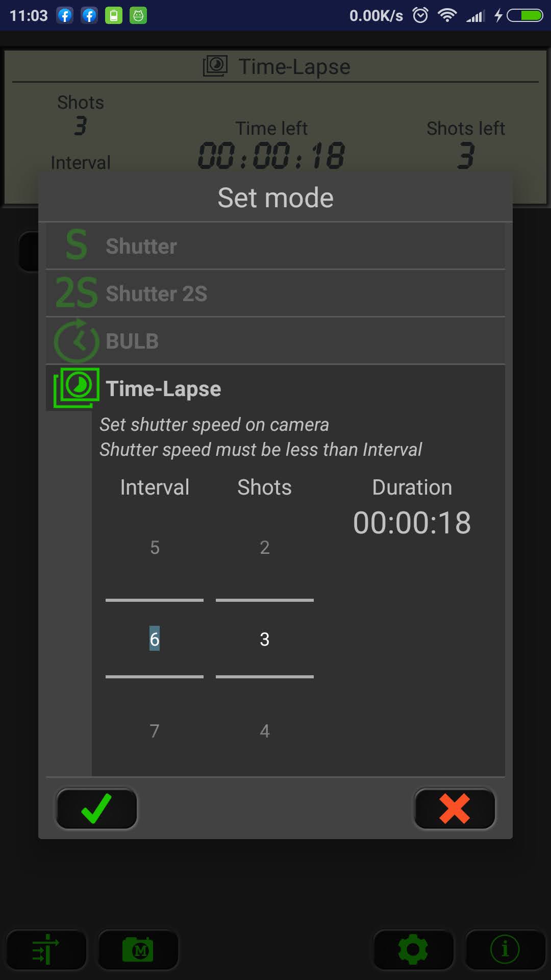Increase Shots to 4 in the picker
Screen dimensions: 551x980
point(264,731)
